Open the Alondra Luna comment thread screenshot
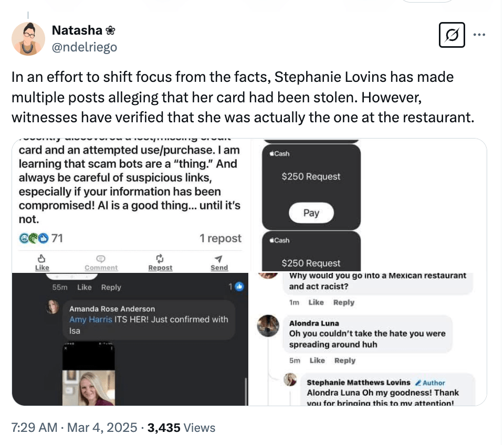The height and width of the screenshot is (445, 504). tap(369, 340)
